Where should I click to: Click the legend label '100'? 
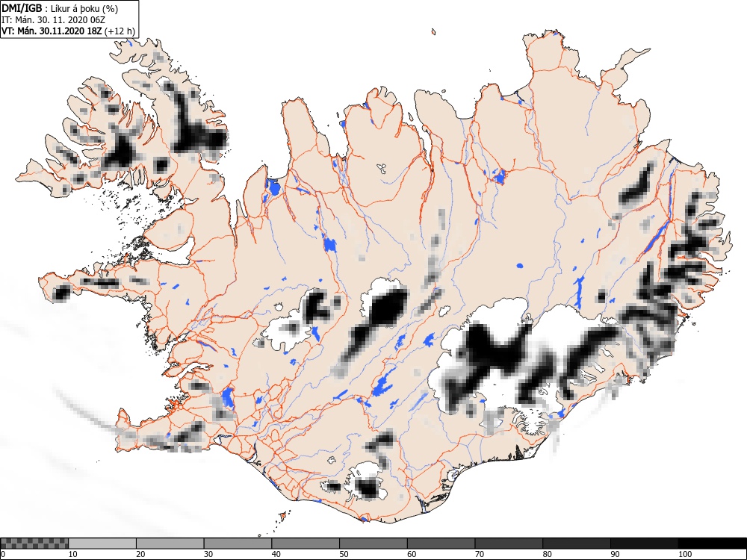[x=684, y=554]
